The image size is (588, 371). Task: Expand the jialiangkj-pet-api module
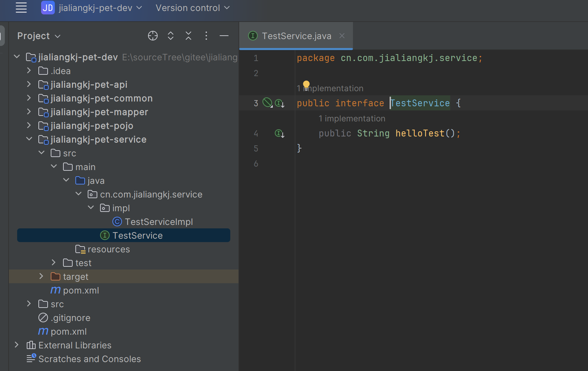pyautogui.click(x=29, y=84)
